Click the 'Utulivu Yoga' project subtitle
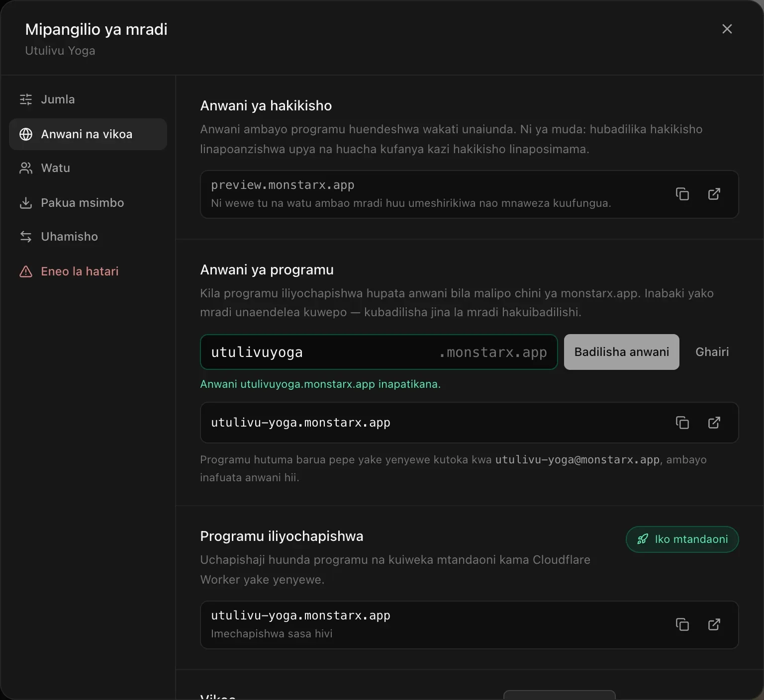Viewport: 764px width, 700px height. [60, 51]
